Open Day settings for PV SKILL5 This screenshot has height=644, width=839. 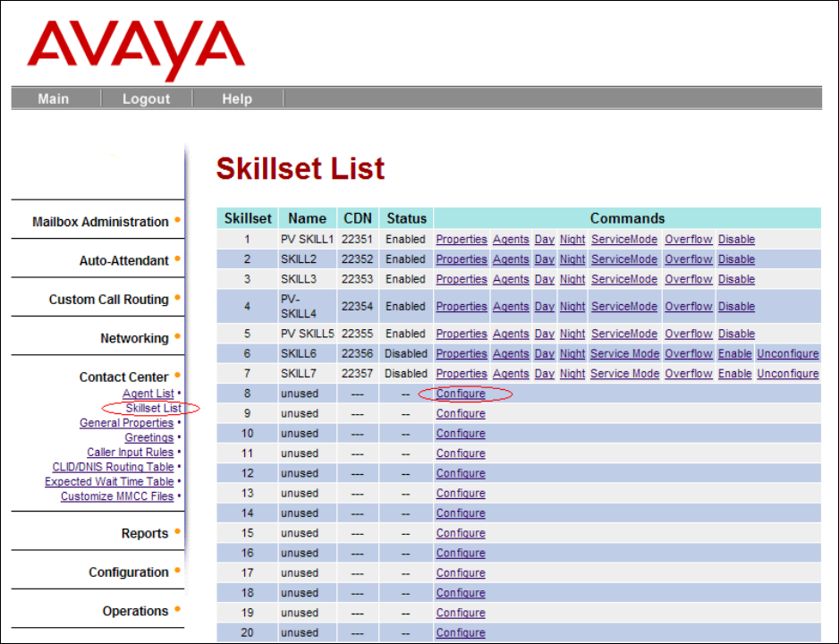545,334
